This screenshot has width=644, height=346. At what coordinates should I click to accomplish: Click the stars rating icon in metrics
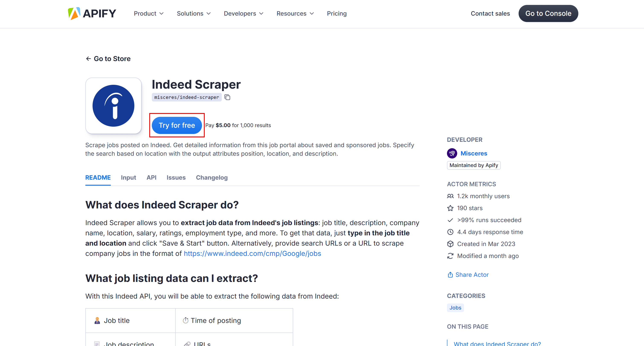pyautogui.click(x=450, y=208)
